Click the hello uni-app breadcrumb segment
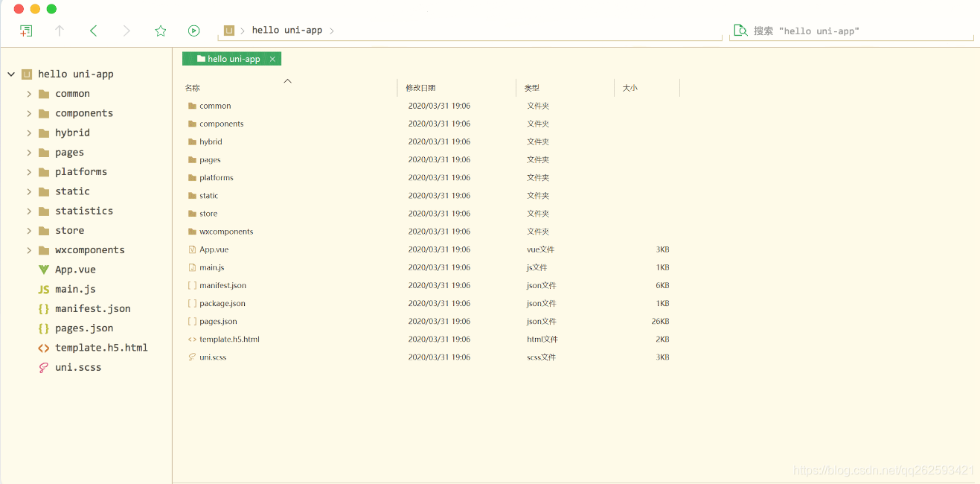The image size is (980, 484). pos(287,31)
